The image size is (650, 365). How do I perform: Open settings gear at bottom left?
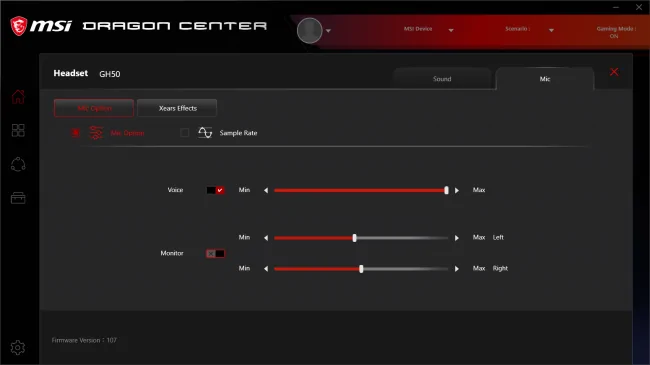(18, 348)
